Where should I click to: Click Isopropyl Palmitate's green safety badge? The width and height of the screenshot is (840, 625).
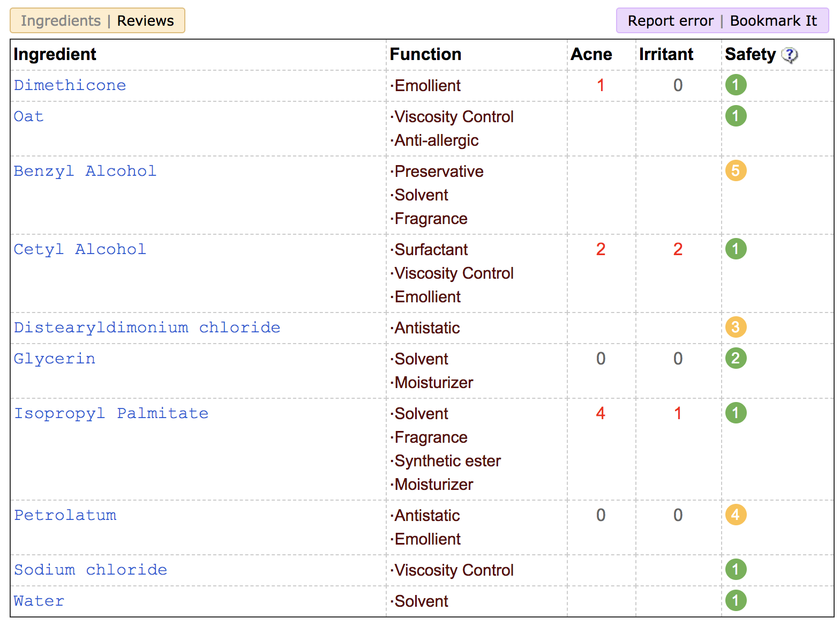pyautogui.click(x=736, y=413)
